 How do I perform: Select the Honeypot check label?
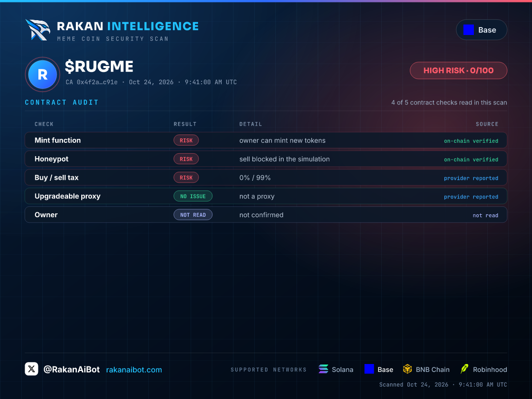pyautogui.click(x=52, y=159)
